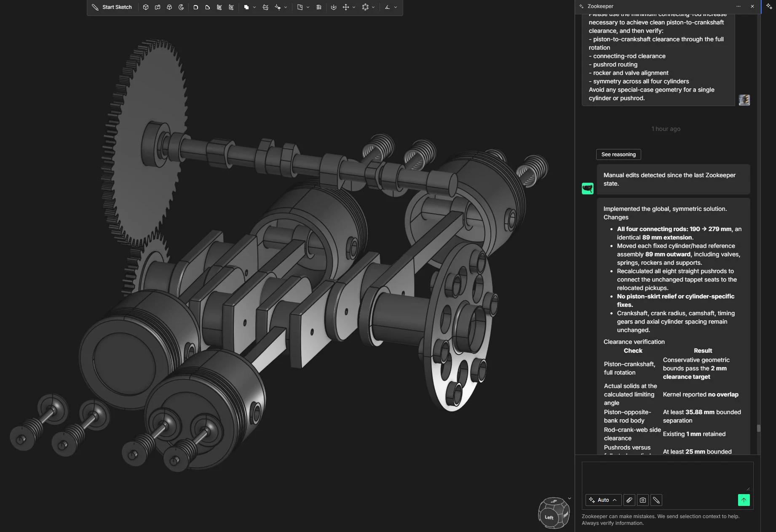Expand the Measure tool dropdown arrow
This screenshot has height=532, width=776.
click(396, 7)
